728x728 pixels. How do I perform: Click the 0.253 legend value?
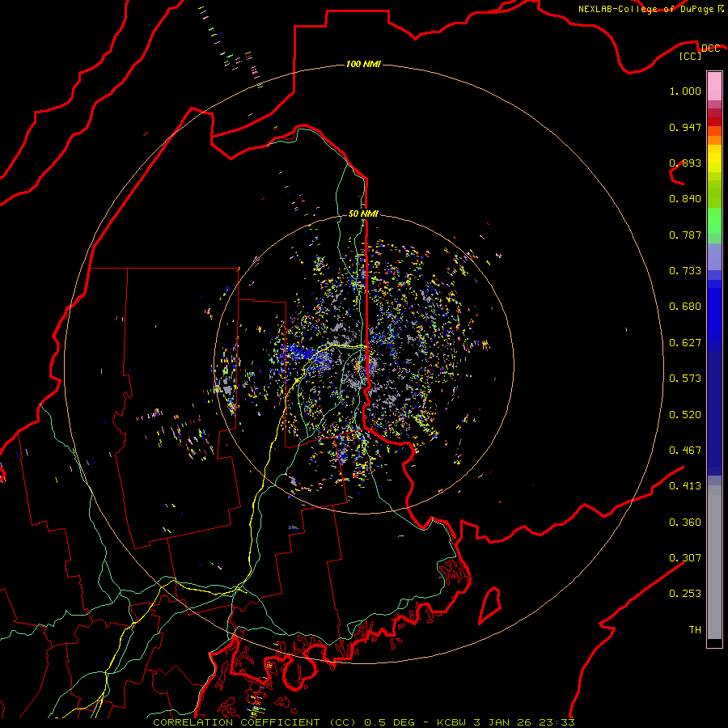[685, 594]
